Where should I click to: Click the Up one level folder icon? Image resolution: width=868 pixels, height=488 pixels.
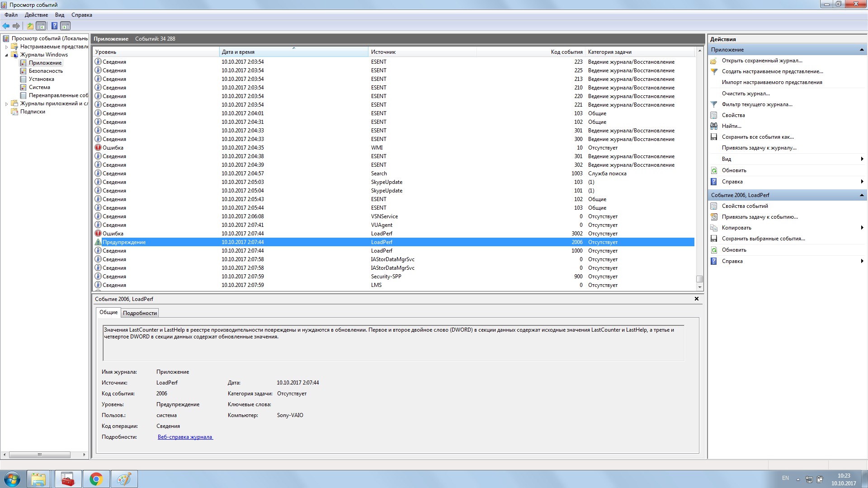click(x=30, y=26)
